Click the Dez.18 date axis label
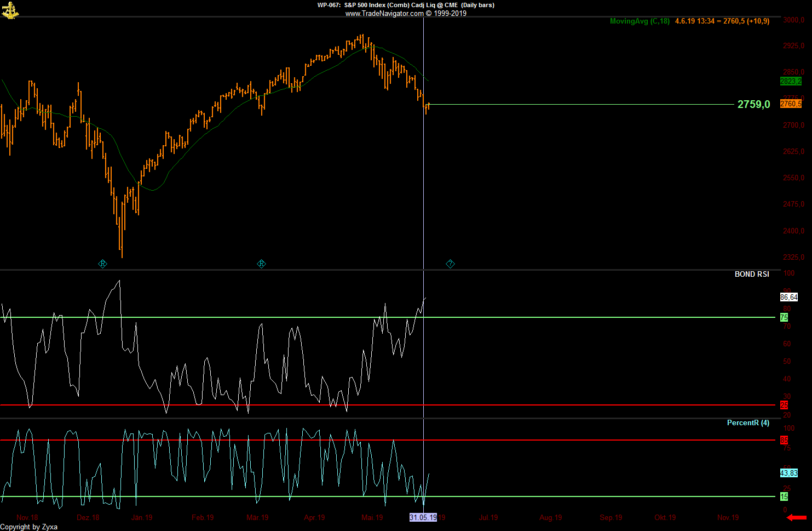 point(88,517)
